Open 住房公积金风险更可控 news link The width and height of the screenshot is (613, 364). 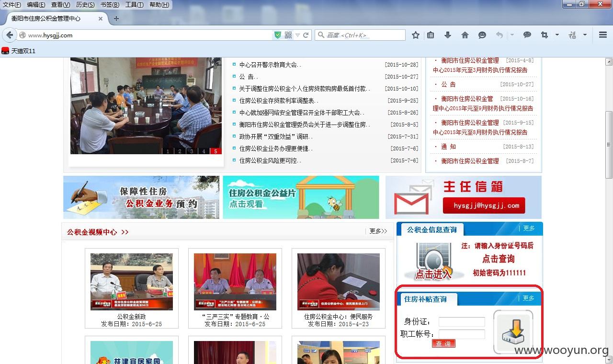point(270,160)
